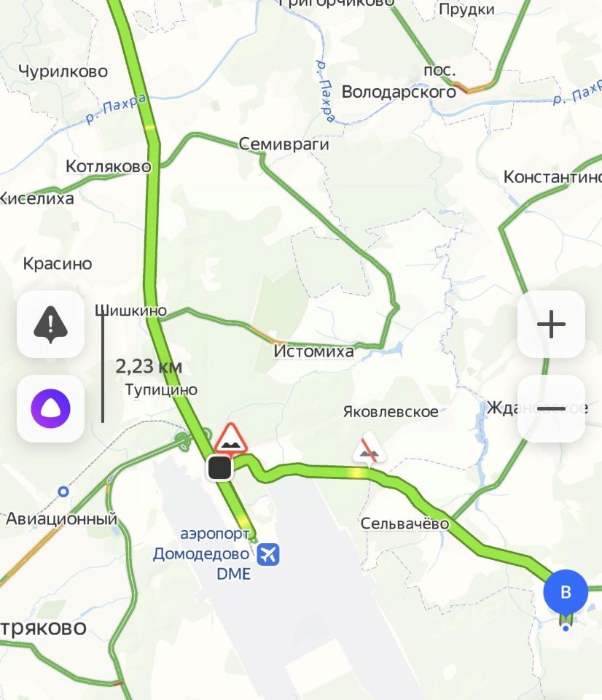The width and height of the screenshot is (602, 700).
Task: Select the Чурилково village label
Action: [x=63, y=71]
